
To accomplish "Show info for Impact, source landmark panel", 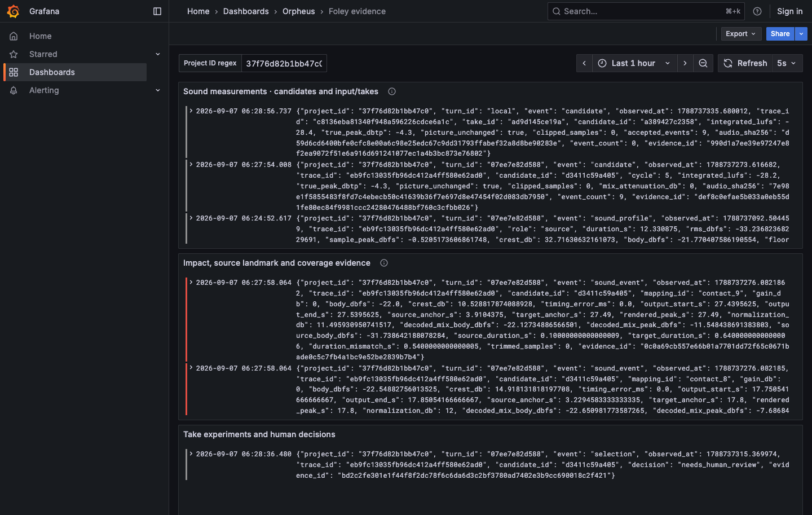I will [x=384, y=263].
